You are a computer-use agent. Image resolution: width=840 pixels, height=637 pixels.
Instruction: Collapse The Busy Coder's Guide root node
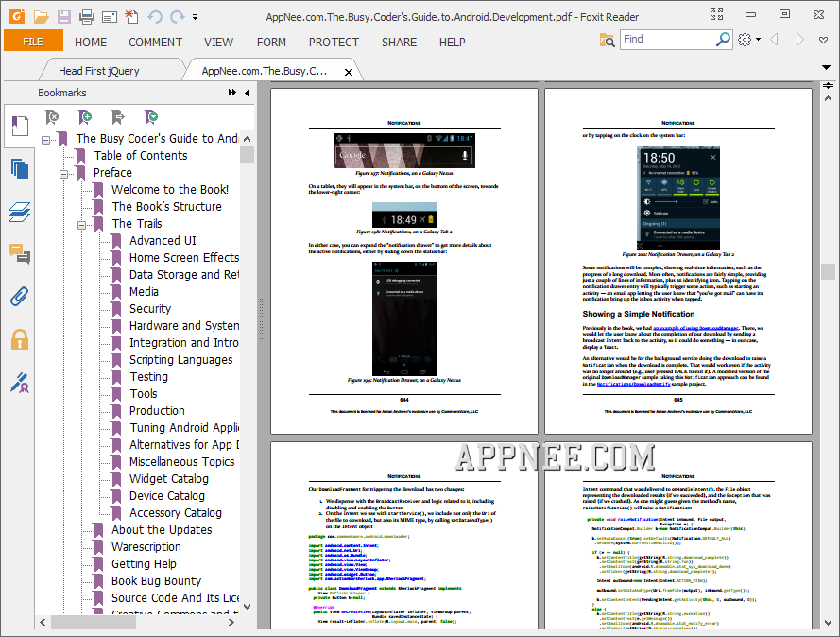pyautogui.click(x=46, y=141)
